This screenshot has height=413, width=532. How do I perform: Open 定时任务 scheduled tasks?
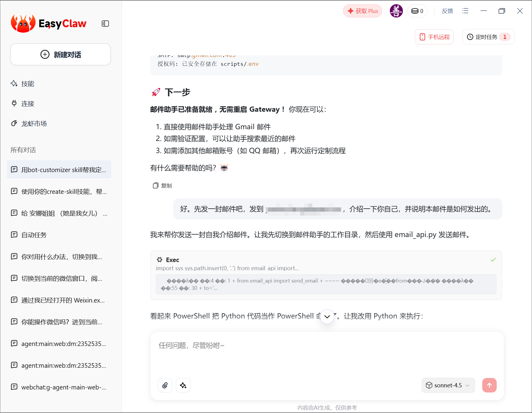(488, 37)
